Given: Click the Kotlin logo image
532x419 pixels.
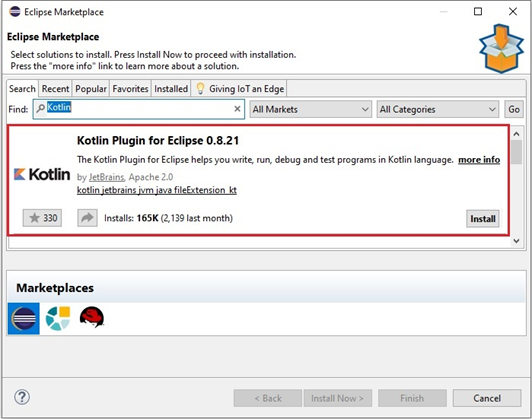Looking at the screenshot, I should pyautogui.click(x=42, y=174).
